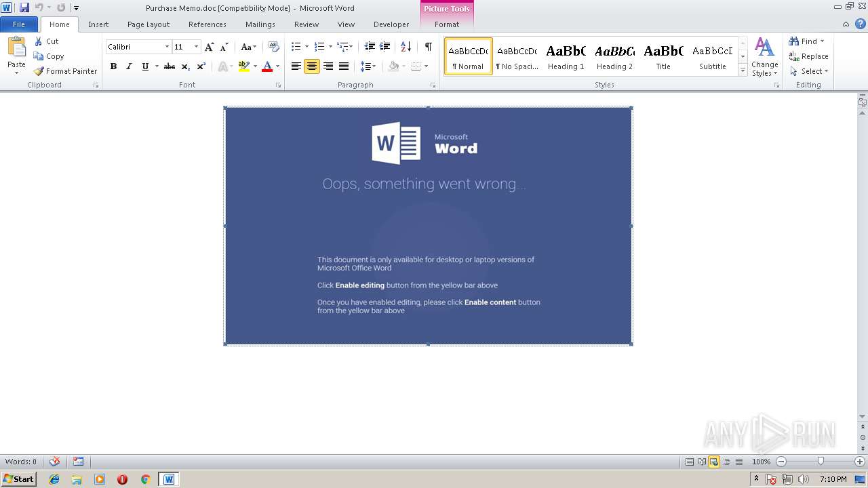Click the proofing check icon in status bar
The width and height of the screenshot is (868, 488).
54,462
